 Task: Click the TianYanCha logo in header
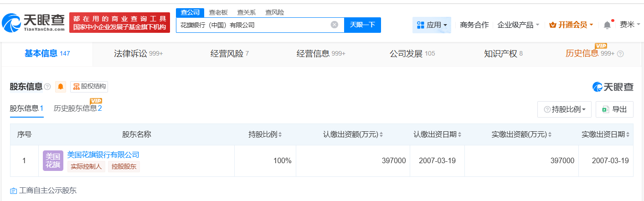pos(34,23)
